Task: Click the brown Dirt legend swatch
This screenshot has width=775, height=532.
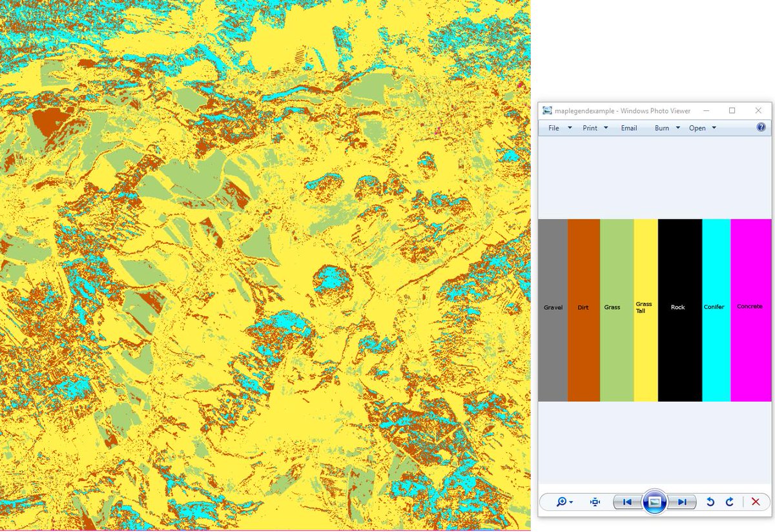Action: click(x=584, y=310)
